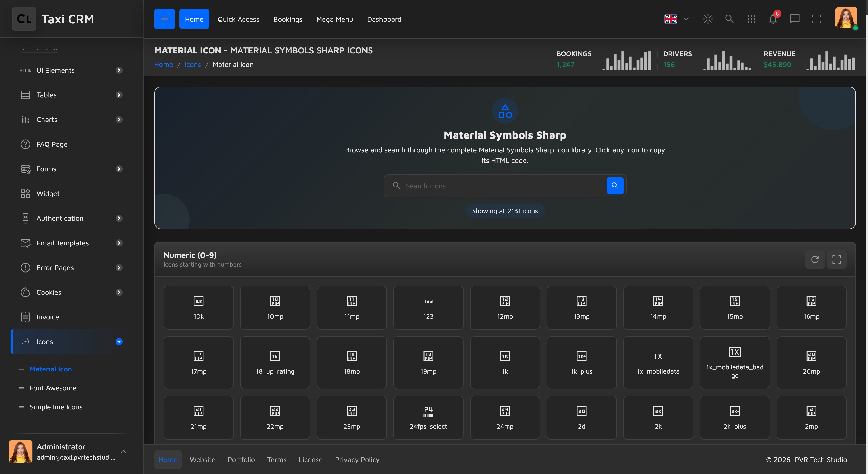868x474 pixels.
Task: Expand Charts sidebar menu
Action: [71, 120]
